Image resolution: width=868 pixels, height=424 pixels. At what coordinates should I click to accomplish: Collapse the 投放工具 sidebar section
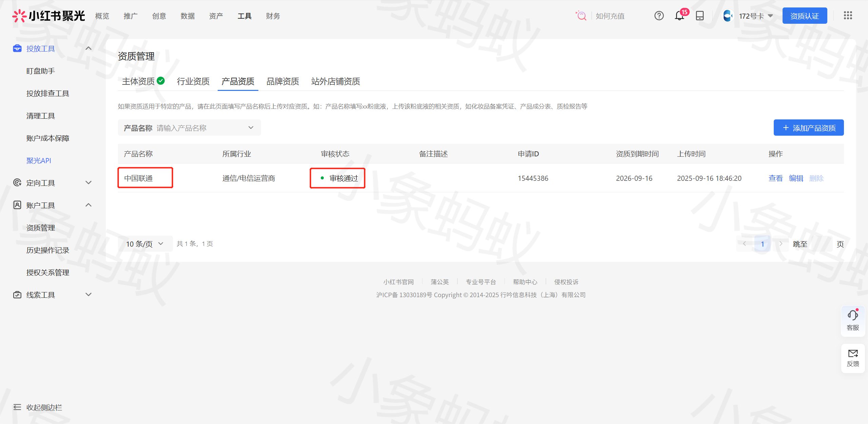[88, 49]
